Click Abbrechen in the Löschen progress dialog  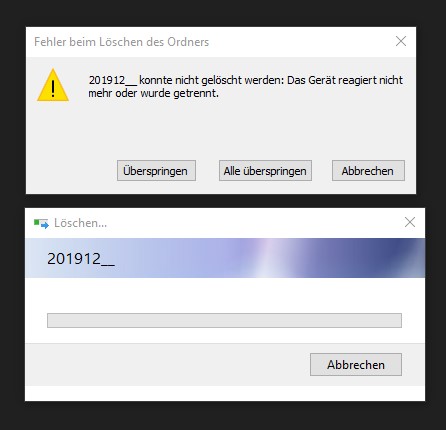tap(356, 365)
